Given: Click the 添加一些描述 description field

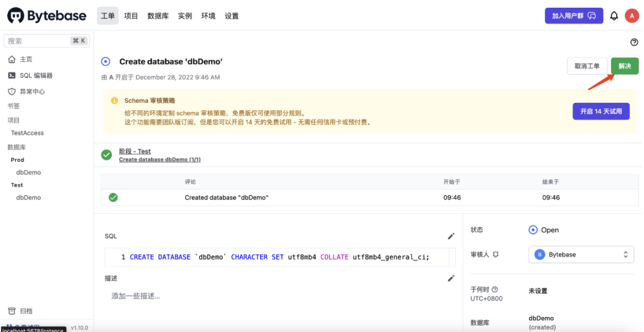Looking at the screenshot, I should (x=135, y=296).
